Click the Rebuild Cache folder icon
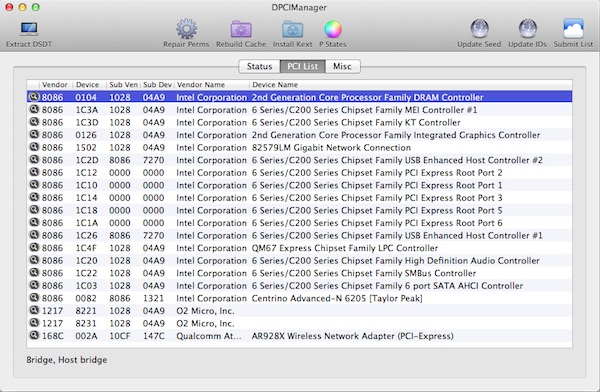This screenshot has width=600, height=392. 241,29
